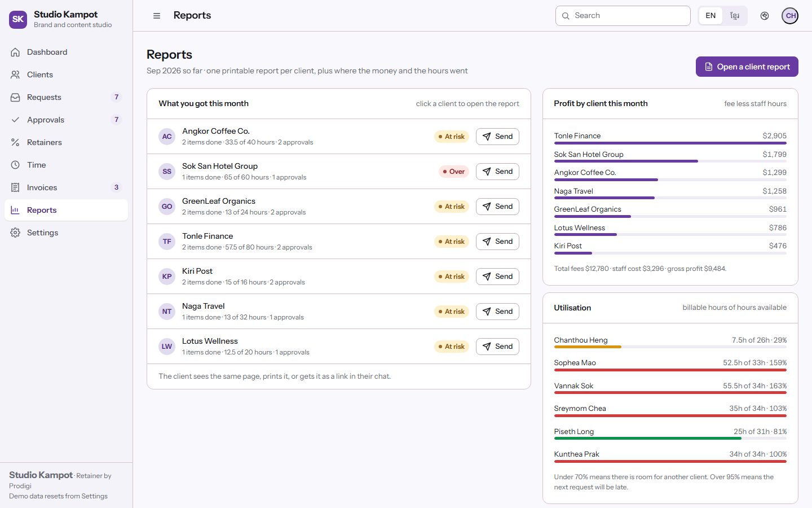Screen dimensions: 812x508
Task: Click the At risk badge for Naga Travel
Action: click(452, 312)
